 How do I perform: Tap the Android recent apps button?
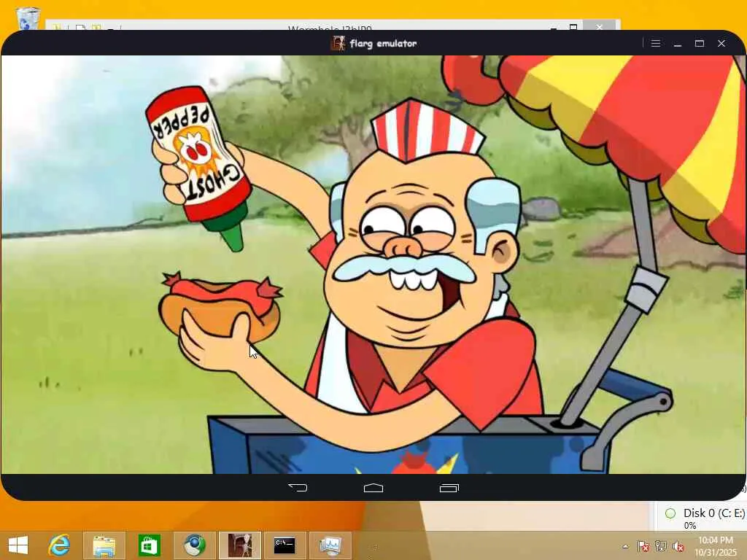449,488
